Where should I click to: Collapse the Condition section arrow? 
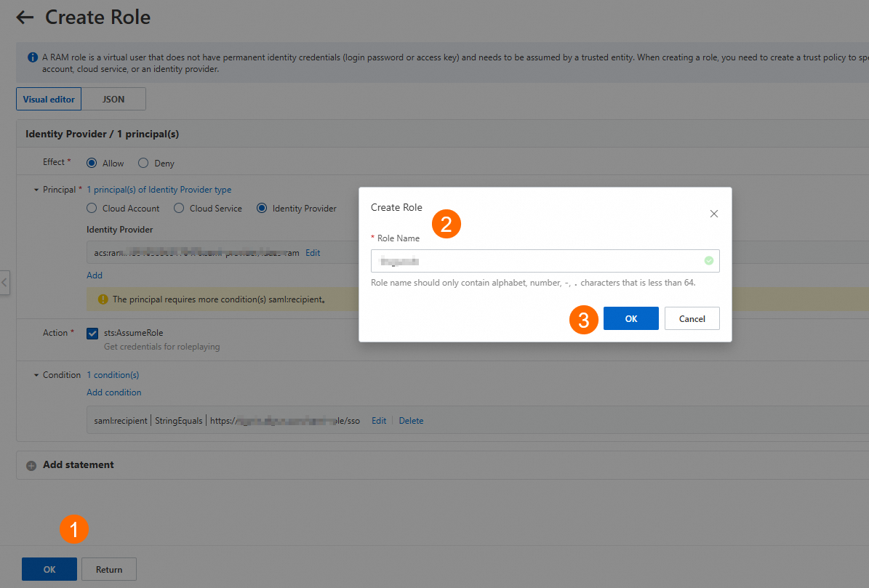click(x=36, y=375)
